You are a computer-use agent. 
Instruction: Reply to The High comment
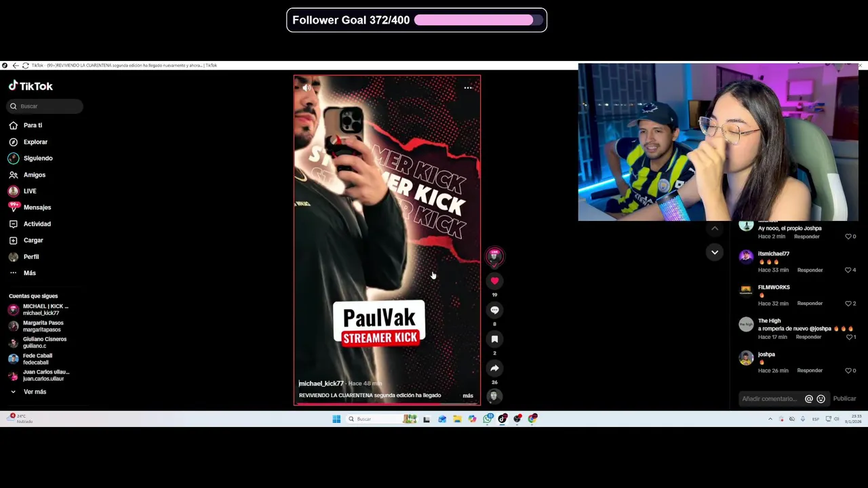pos(808,337)
